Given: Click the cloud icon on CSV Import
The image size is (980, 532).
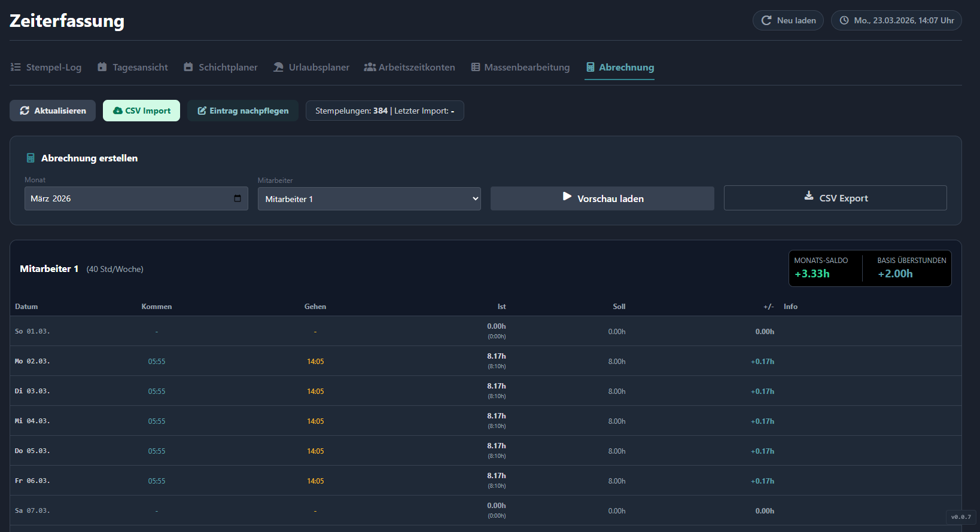Looking at the screenshot, I should click(x=117, y=111).
